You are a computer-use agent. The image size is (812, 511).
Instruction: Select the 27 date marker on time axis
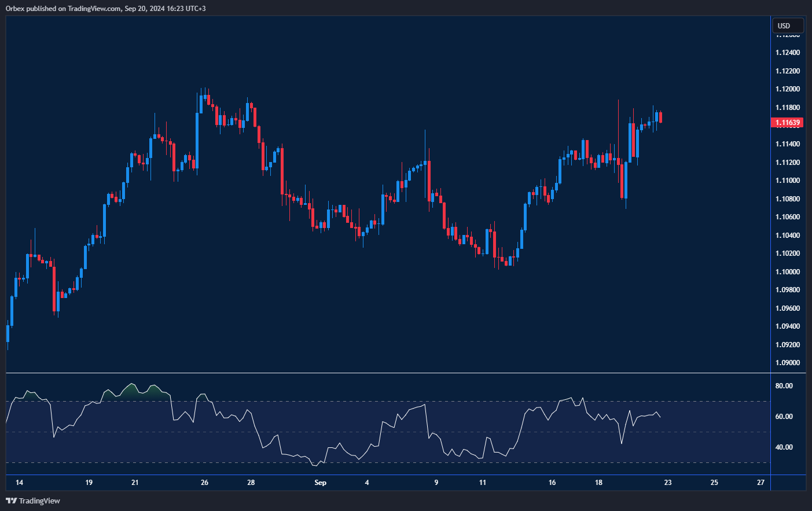[x=760, y=483]
